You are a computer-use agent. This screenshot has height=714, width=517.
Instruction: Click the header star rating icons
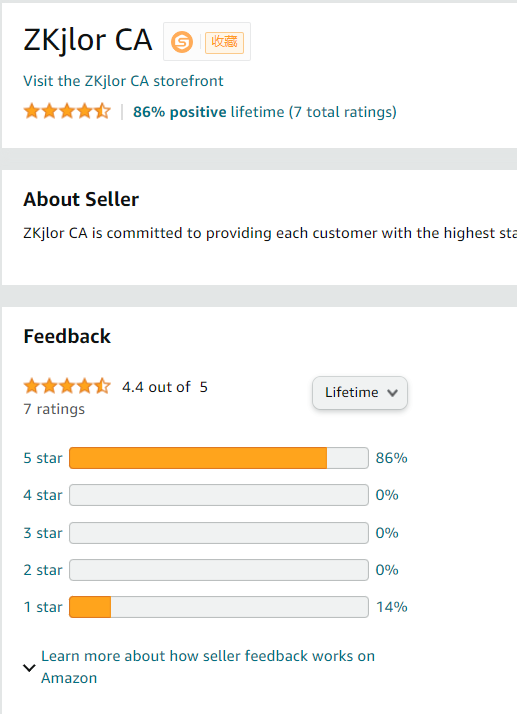pos(67,111)
